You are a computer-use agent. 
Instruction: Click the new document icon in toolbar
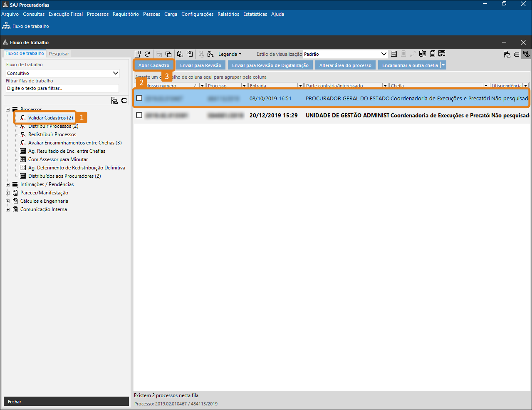(x=138, y=54)
